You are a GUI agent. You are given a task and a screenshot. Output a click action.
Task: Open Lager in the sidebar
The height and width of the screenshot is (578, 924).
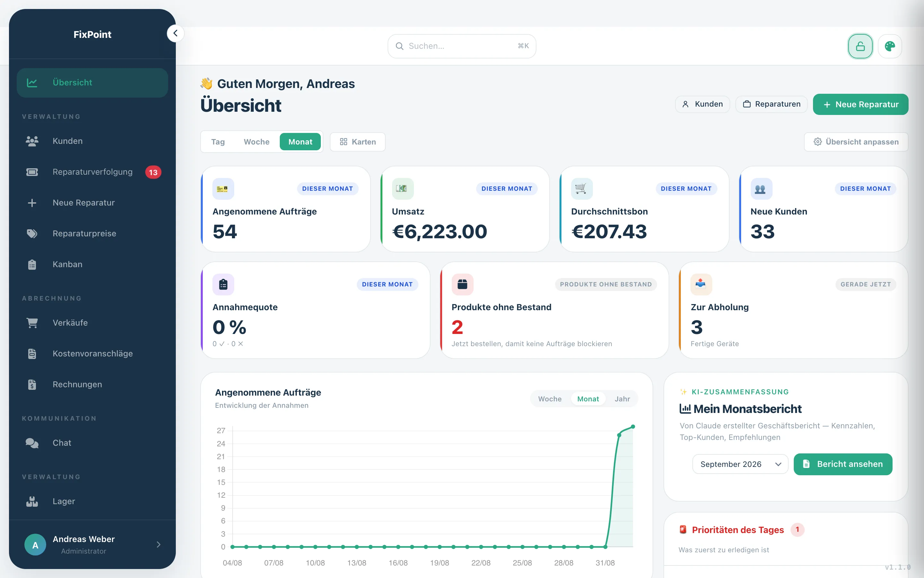point(92,501)
